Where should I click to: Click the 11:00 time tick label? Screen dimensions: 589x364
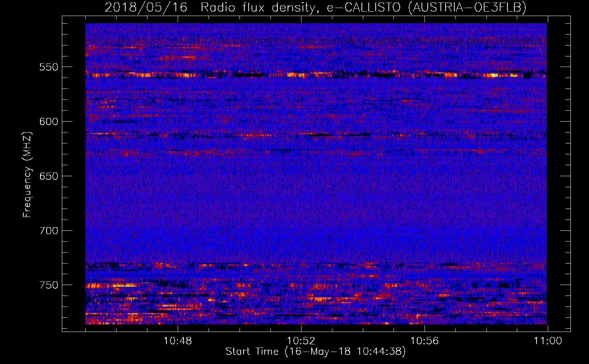coord(548,341)
